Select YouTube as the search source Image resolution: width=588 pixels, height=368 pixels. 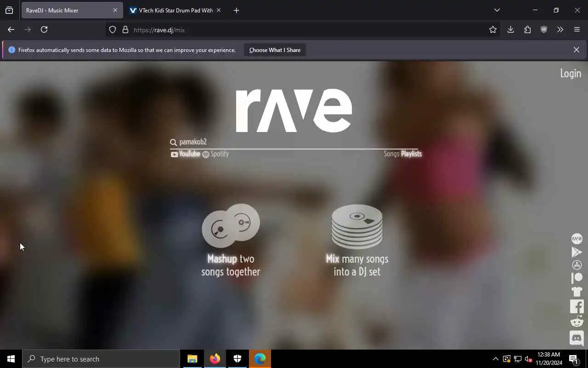tap(186, 154)
